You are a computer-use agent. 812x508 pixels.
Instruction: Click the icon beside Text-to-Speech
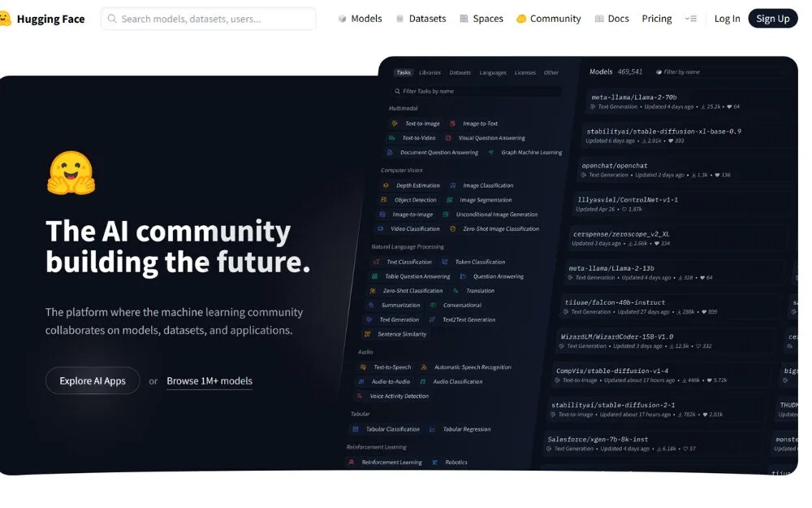tap(364, 367)
